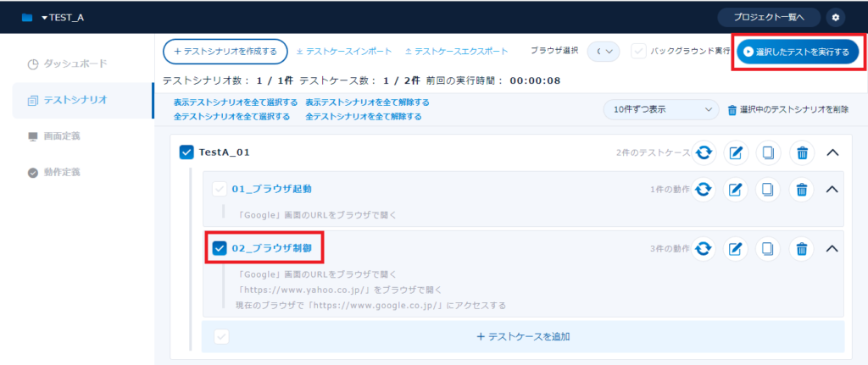Go to the project list (プロジェクト一覧へ)

(769, 18)
